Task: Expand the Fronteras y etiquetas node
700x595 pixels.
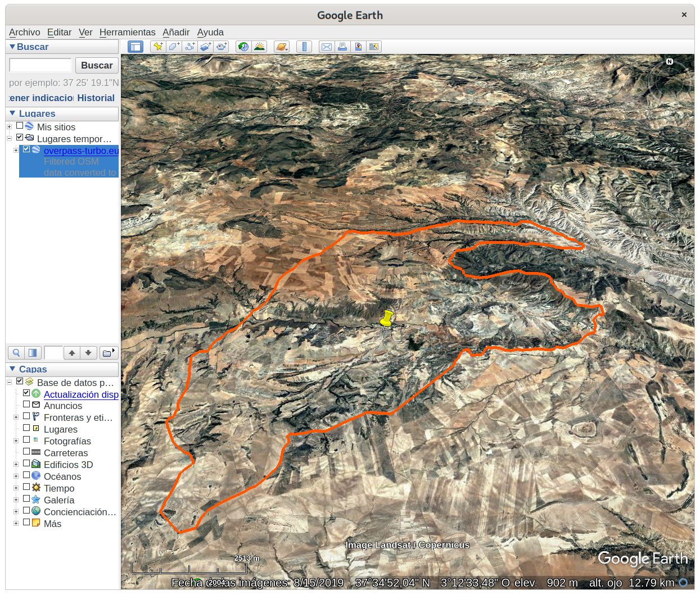Action: [16, 417]
